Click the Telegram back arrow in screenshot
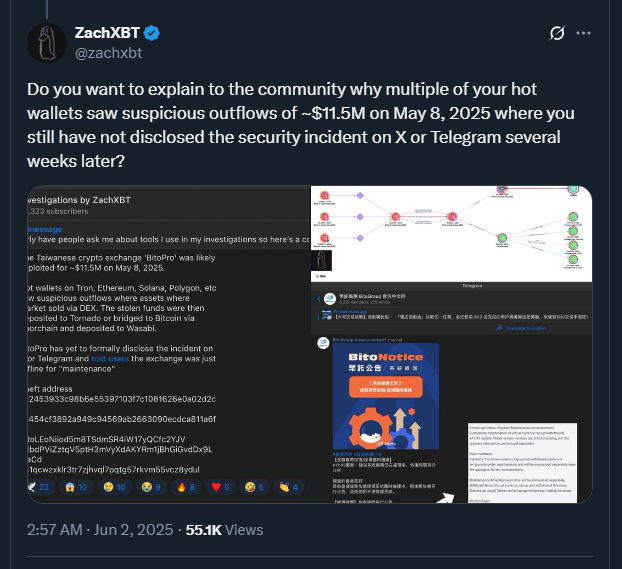This screenshot has height=569, width=622. coord(318,299)
